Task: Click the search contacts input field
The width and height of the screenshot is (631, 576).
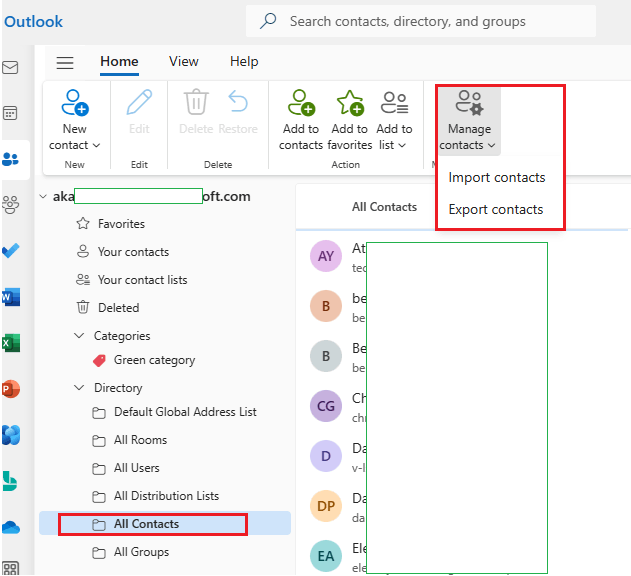Action: coord(421,21)
